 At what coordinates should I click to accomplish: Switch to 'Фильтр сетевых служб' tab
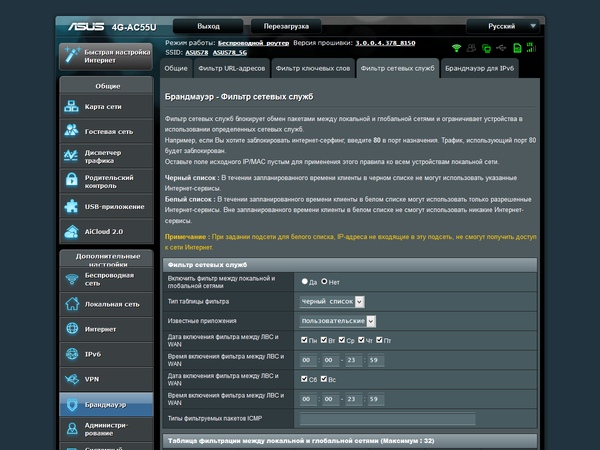(398, 68)
